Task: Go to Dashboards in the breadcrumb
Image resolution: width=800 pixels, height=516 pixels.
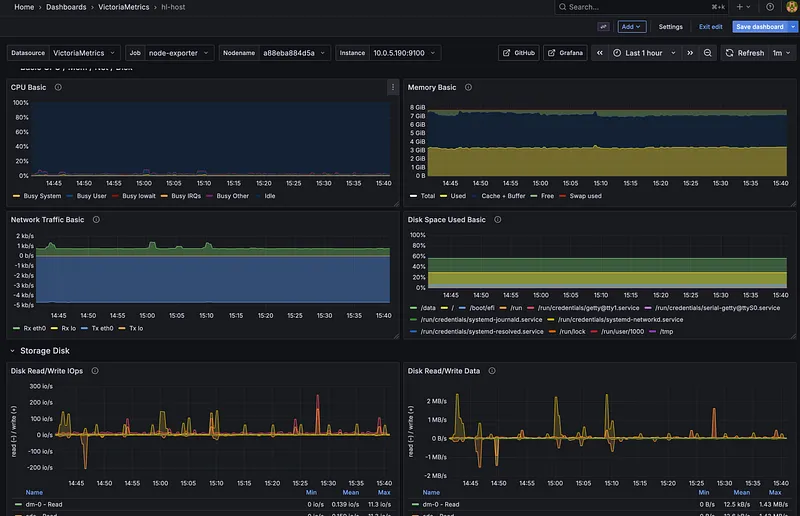Action: 66,7
